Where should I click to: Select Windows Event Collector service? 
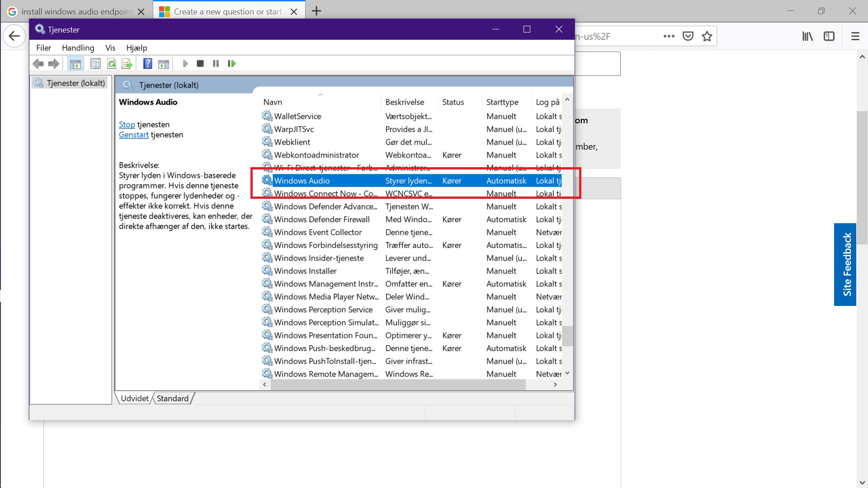pyautogui.click(x=411, y=232)
